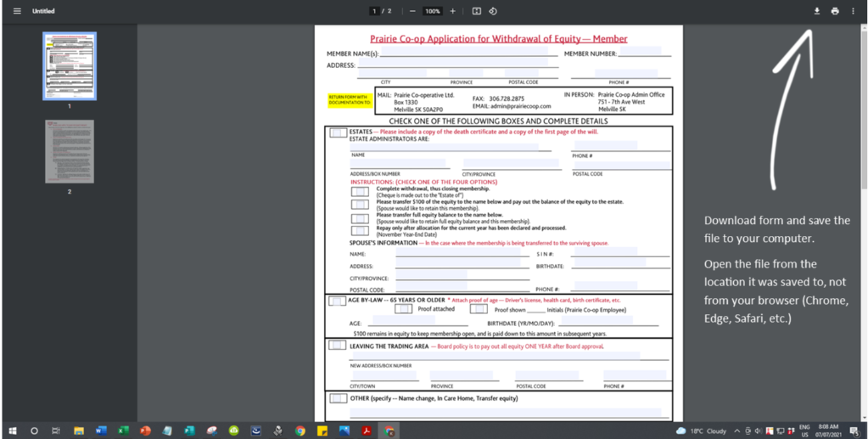Show hidden system tray icons
Image resolution: width=868 pixels, height=439 pixels.
click(x=736, y=431)
